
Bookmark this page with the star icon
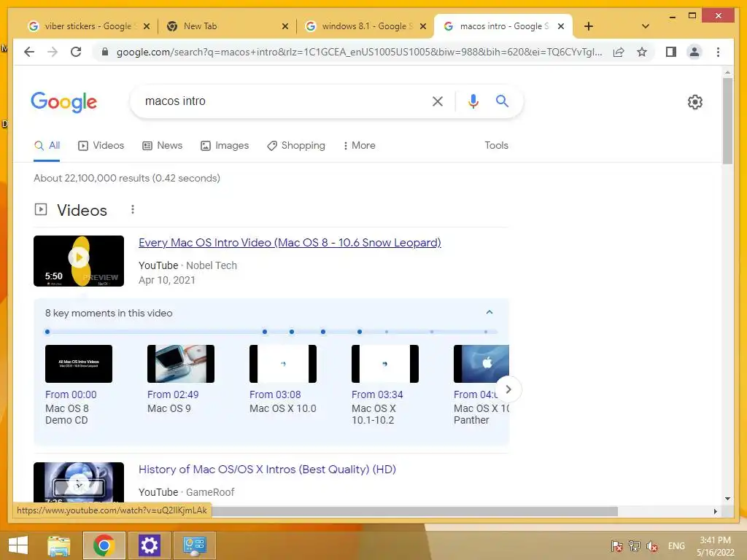point(642,52)
